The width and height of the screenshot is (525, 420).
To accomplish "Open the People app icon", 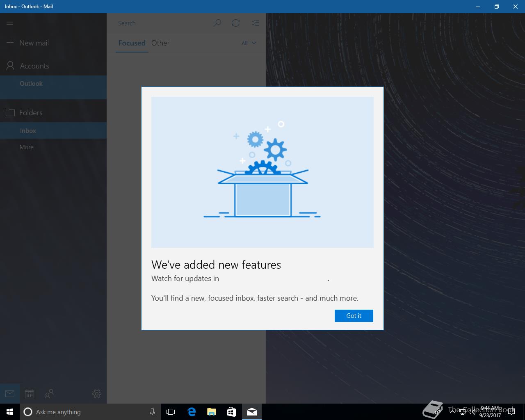I will pyautogui.click(x=49, y=394).
